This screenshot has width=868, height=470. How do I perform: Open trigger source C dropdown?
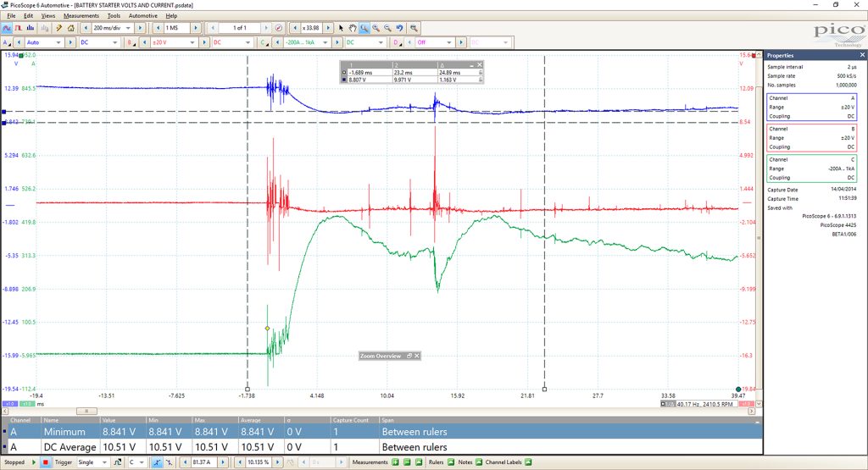(142, 462)
